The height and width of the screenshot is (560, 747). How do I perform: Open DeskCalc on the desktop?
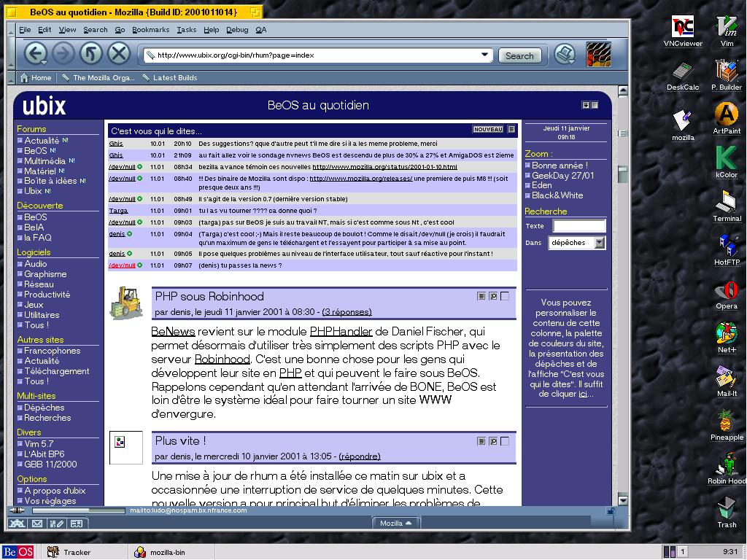(x=683, y=76)
